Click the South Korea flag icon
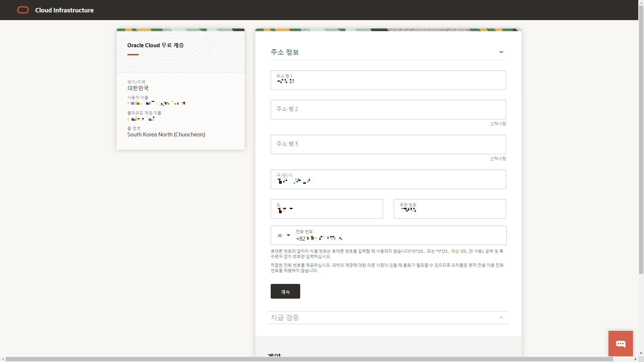Image resolution: width=644 pixels, height=362 pixels. tap(280, 235)
